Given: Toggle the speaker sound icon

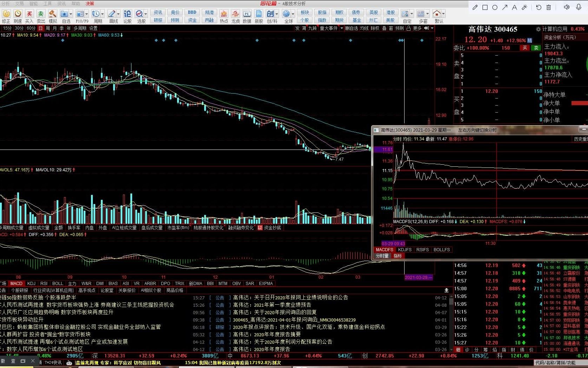Looking at the screenshot, I should point(567,7).
